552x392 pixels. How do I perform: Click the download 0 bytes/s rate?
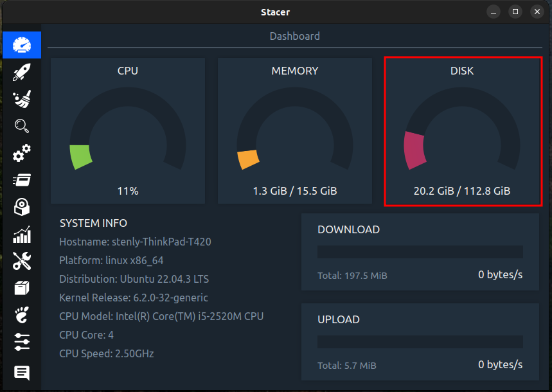[500, 274]
